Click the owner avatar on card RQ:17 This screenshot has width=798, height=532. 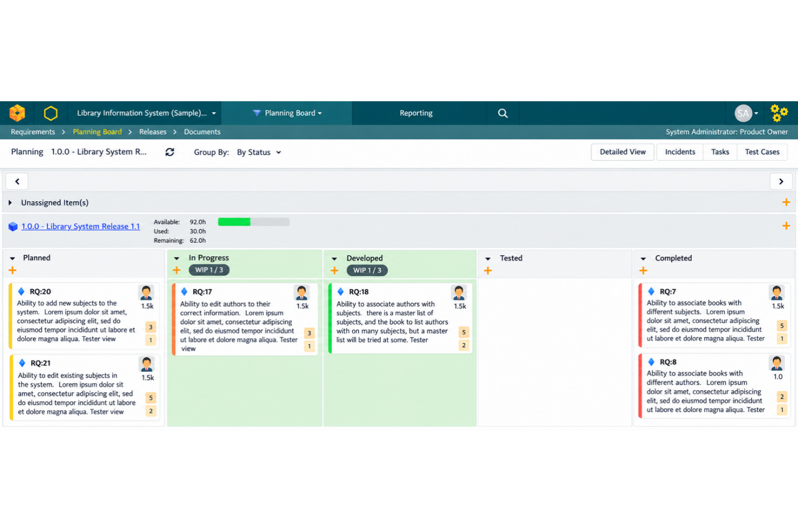(x=301, y=293)
